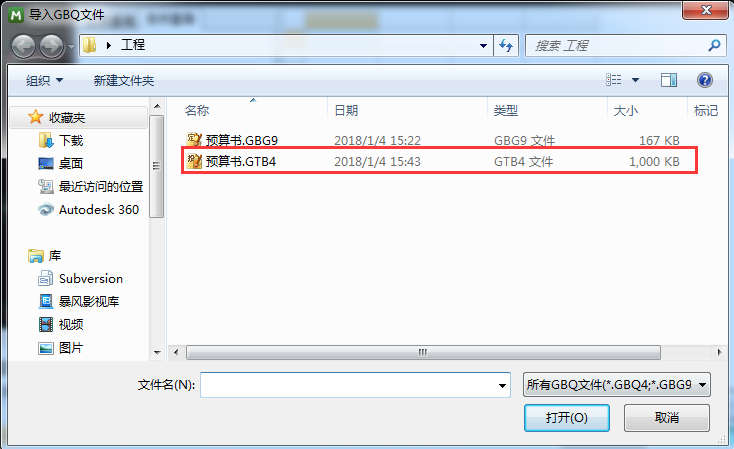This screenshot has width=734, height=449.
Task: Click the 打开(O) button
Action: (x=566, y=418)
